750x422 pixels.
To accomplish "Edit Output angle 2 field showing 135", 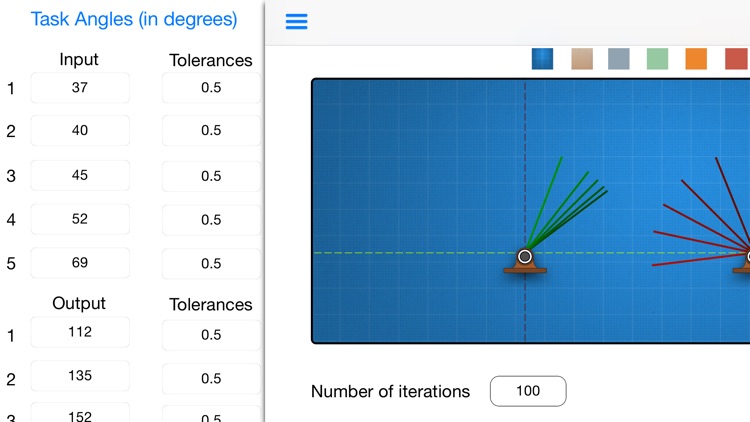I will click(80, 376).
